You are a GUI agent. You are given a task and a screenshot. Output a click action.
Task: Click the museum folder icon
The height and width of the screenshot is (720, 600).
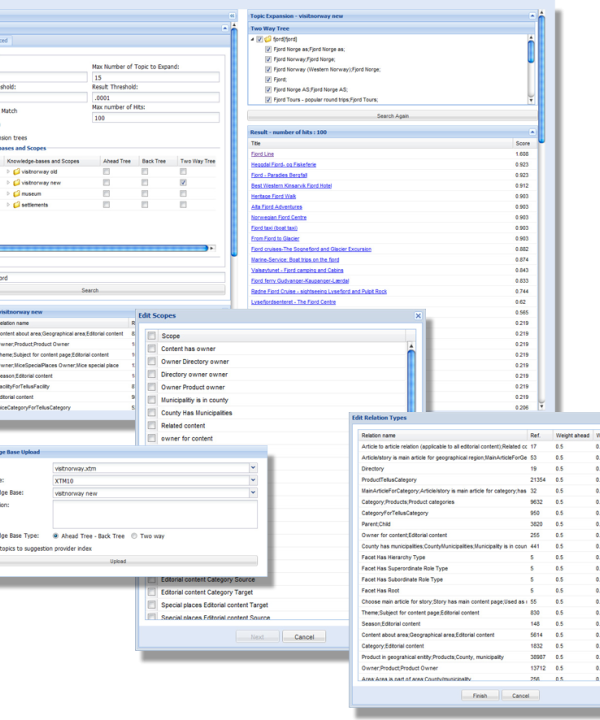pyautogui.click(x=16, y=194)
